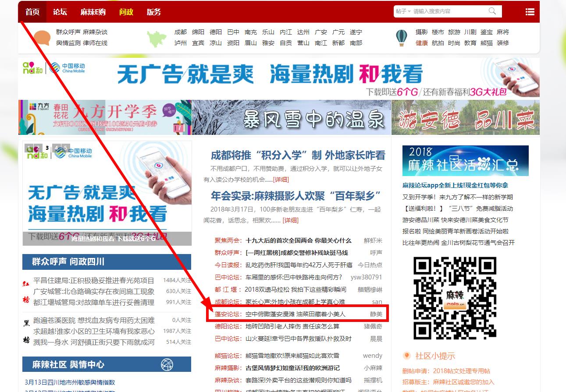Open the 暴风雪中的温泉 banner
The image size is (566, 392).
(x=292, y=117)
